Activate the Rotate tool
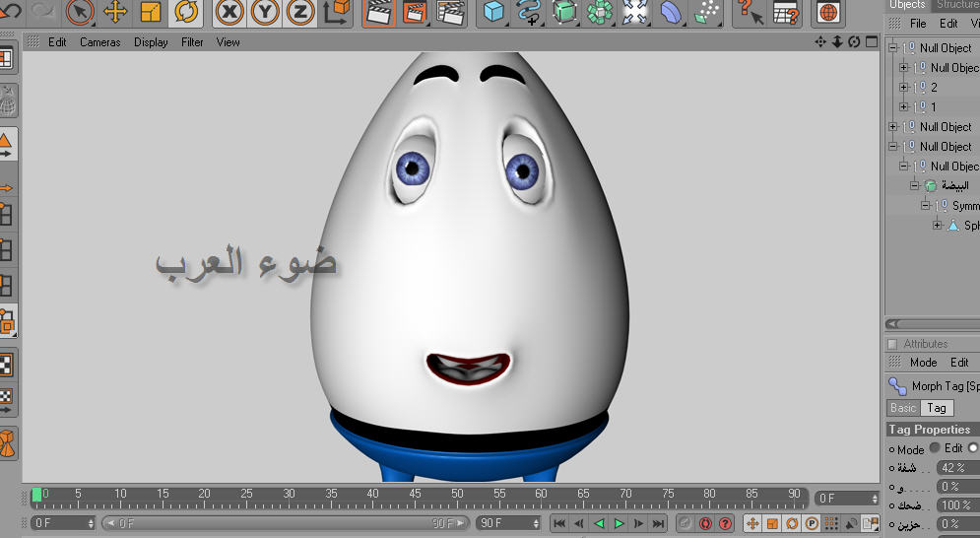The height and width of the screenshot is (538, 980). click(185, 12)
